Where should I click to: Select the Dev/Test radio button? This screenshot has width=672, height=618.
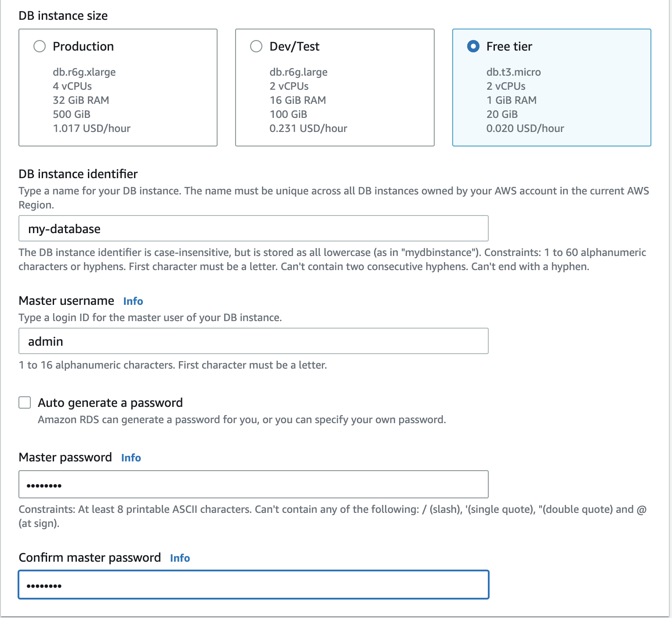256,46
